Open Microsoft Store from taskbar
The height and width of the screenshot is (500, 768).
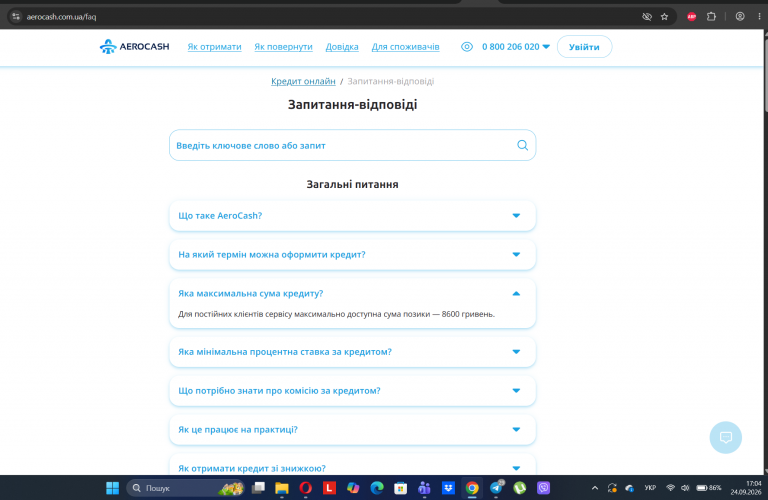[401, 488]
